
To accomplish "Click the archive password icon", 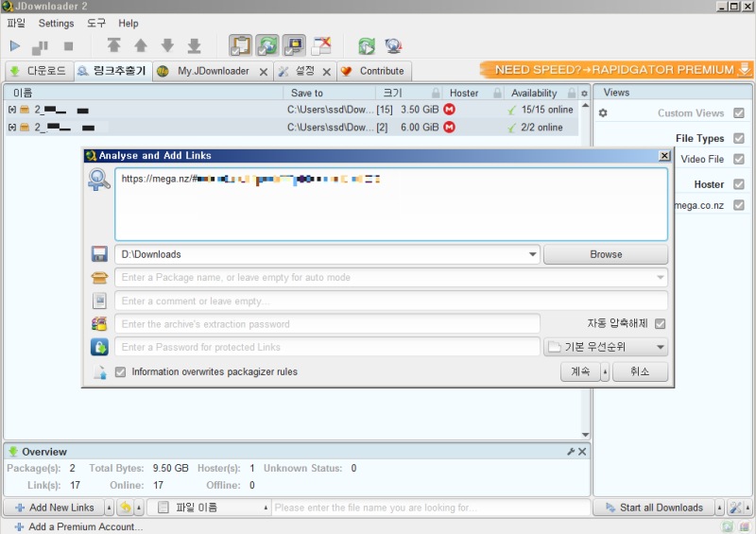I will coord(99,323).
